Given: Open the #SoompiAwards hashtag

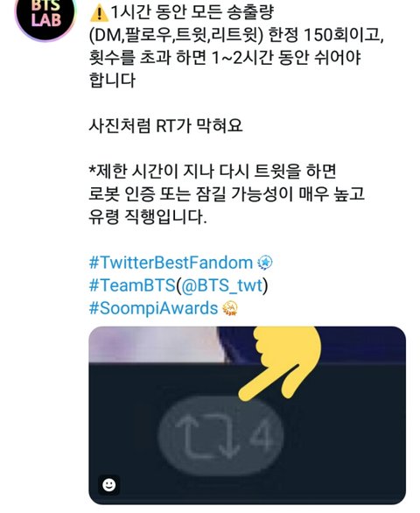Looking at the screenshot, I should [x=153, y=308].
